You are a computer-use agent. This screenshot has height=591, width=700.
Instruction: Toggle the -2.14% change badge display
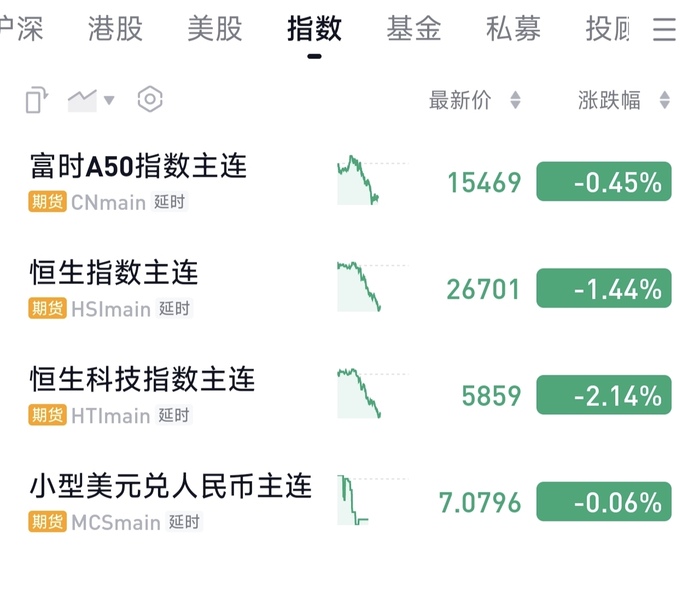604,395
